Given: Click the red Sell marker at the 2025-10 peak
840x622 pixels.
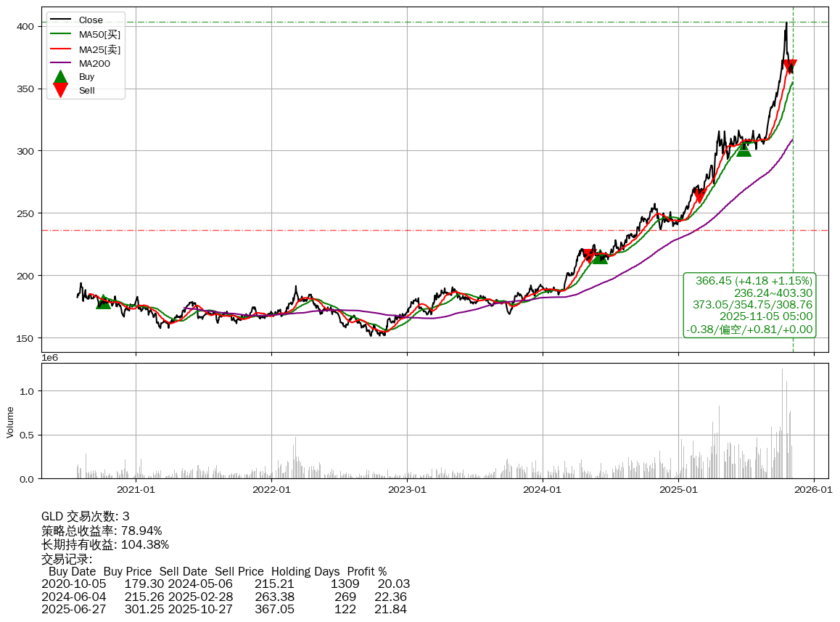Looking at the screenshot, I should coord(790,67).
